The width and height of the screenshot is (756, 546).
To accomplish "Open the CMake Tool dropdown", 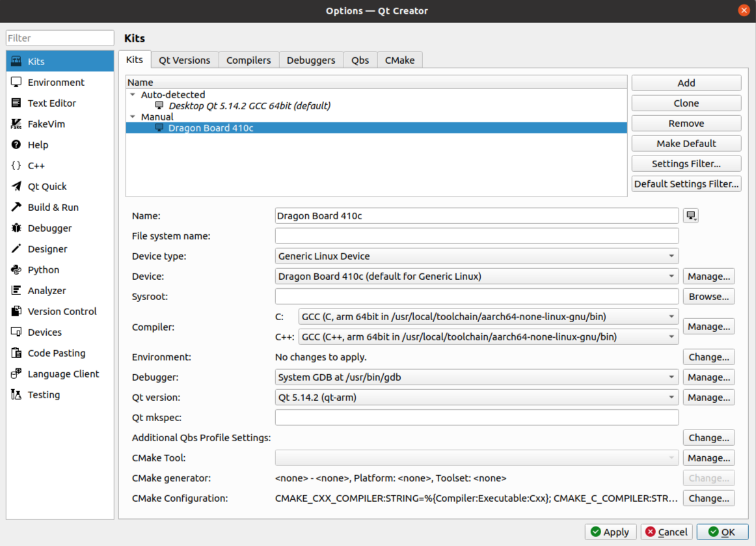I will [x=476, y=457].
